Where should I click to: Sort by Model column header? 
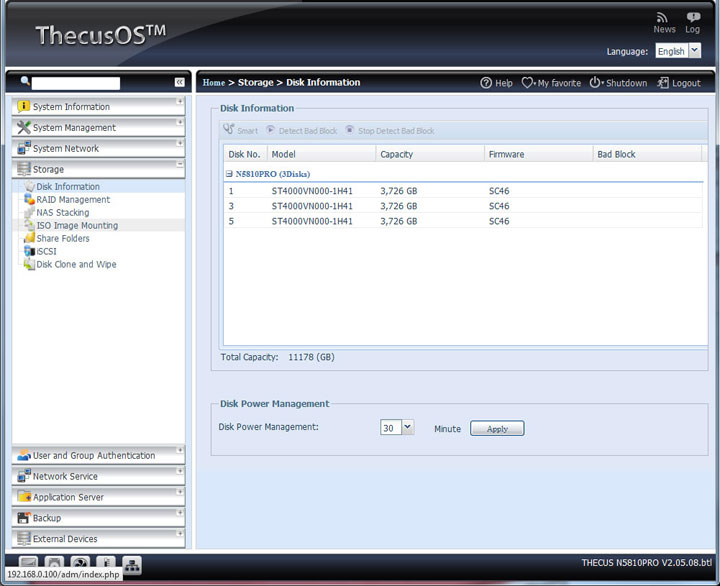tap(321, 154)
